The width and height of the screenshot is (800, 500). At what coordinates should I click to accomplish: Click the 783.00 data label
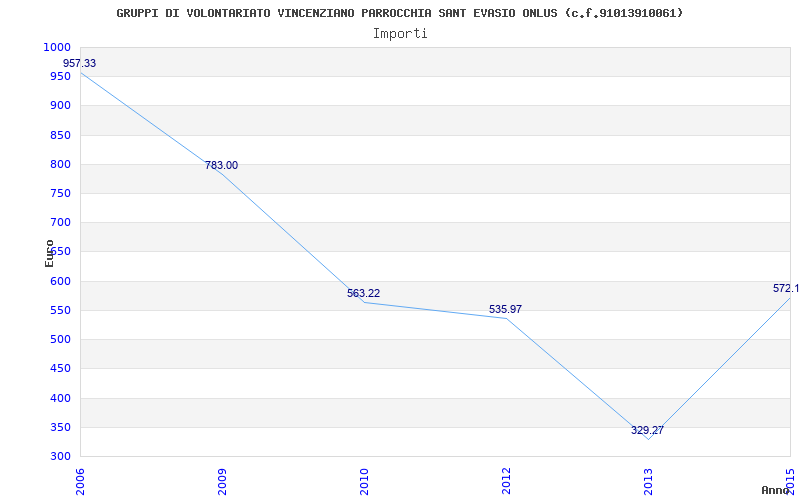[x=221, y=165]
